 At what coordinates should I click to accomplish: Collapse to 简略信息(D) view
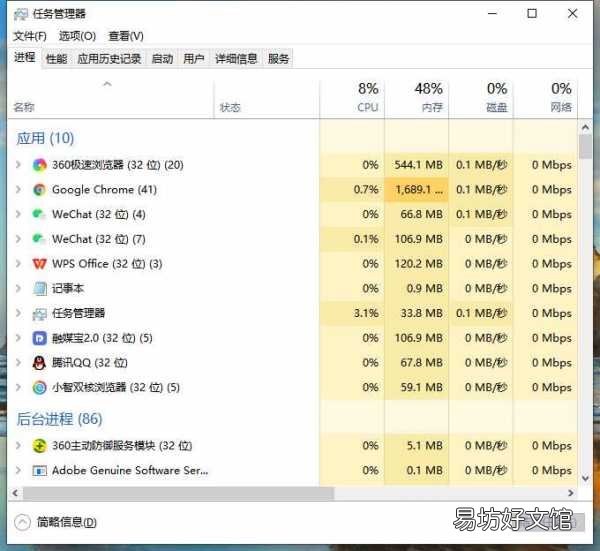point(55,522)
